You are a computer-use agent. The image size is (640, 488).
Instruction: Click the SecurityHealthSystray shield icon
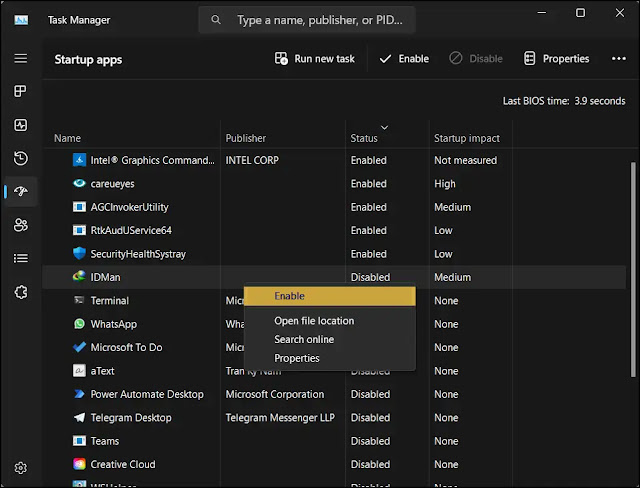(x=79, y=253)
